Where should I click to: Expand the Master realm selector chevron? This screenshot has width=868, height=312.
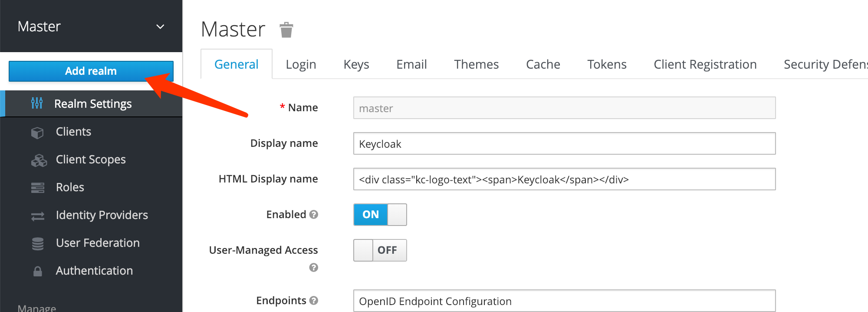tap(160, 27)
